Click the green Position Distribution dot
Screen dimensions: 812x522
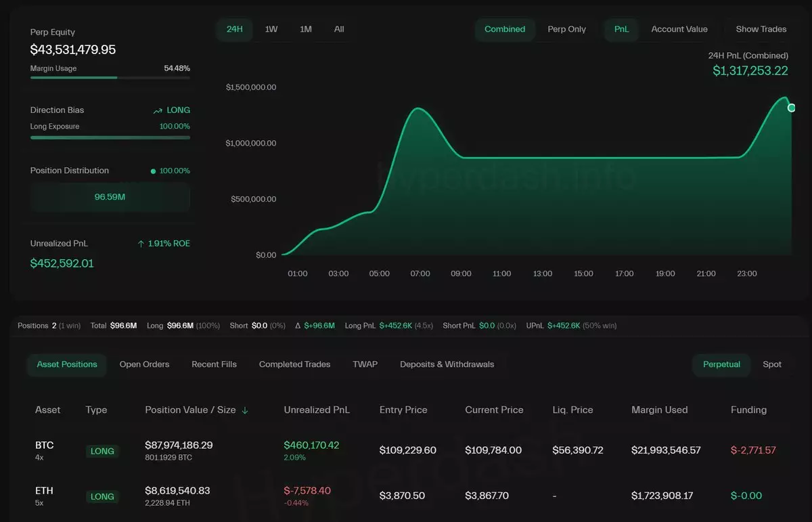tap(153, 171)
